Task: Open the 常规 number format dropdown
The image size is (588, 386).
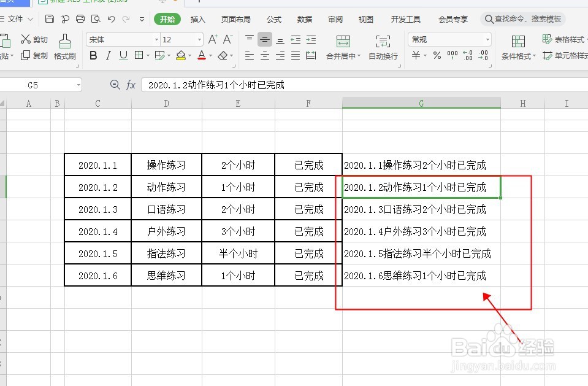Action: [x=487, y=39]
